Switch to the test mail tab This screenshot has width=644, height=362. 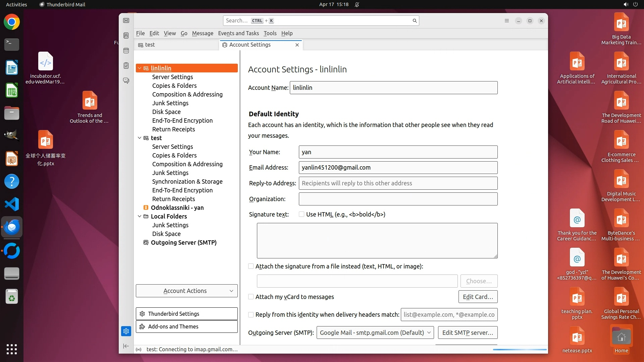[150, 45]
